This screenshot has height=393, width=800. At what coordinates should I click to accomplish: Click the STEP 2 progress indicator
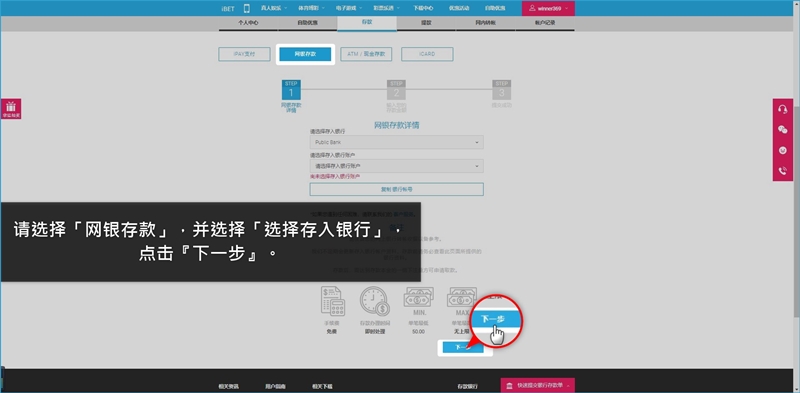396,90
